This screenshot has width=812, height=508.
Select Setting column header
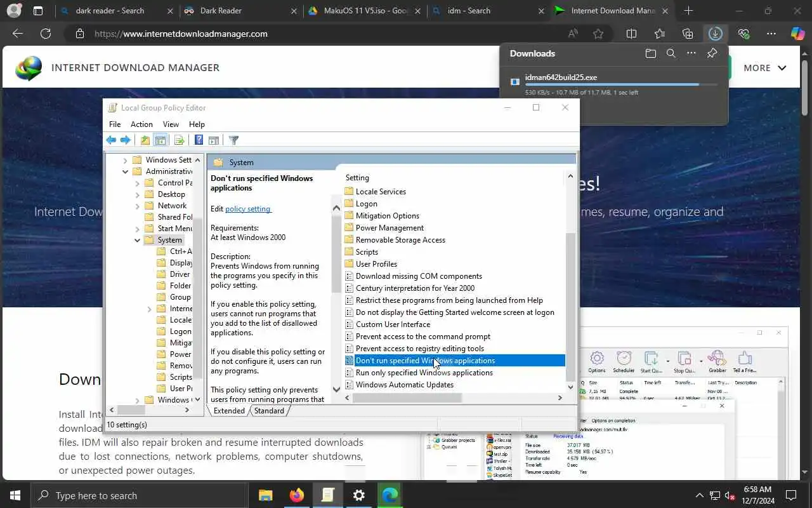tap(357, 178)
